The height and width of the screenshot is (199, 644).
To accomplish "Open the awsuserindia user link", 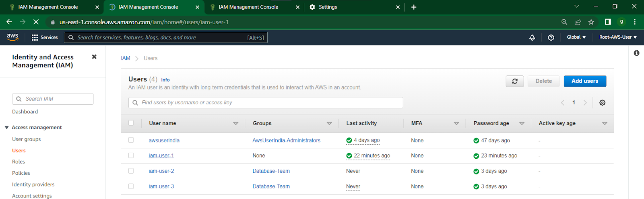I will point(164,141).
